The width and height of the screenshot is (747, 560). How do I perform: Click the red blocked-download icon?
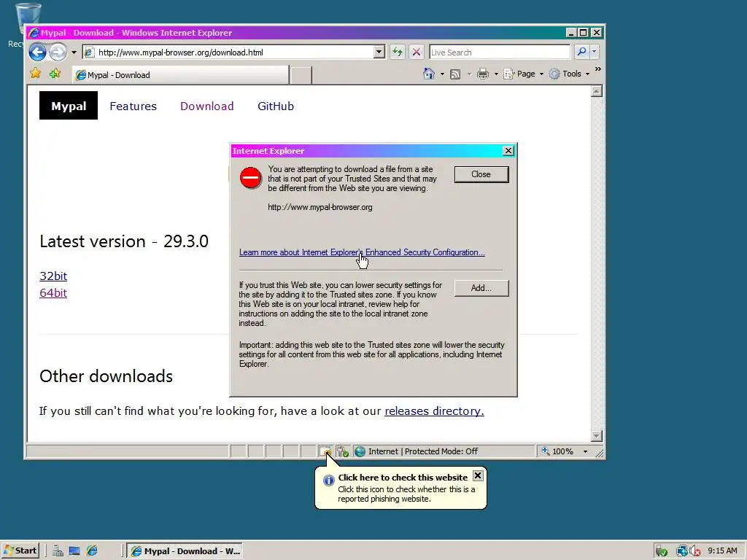251,178
